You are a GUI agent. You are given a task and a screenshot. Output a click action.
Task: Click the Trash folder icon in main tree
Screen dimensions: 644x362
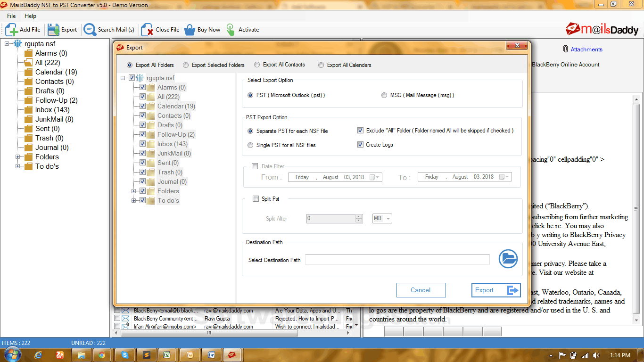[28, 138]
